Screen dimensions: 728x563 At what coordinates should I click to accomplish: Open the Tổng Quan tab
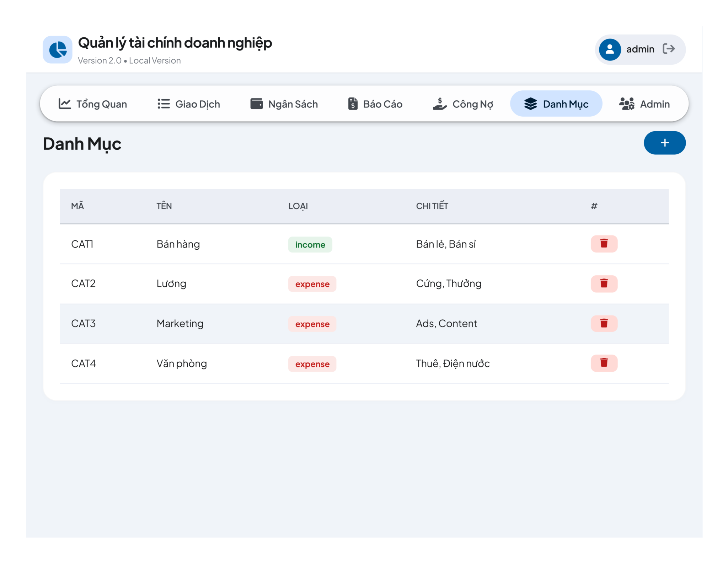(93, 104)
